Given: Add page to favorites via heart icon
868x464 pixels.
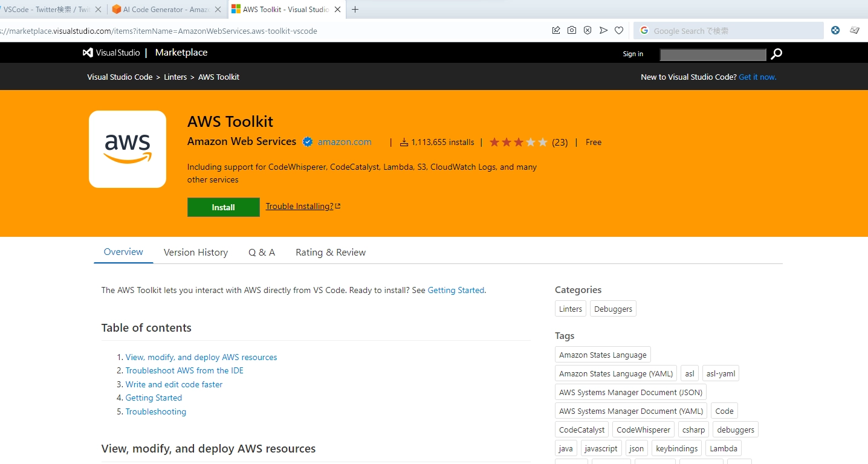Looking at the screenshot, I should 618,30.
